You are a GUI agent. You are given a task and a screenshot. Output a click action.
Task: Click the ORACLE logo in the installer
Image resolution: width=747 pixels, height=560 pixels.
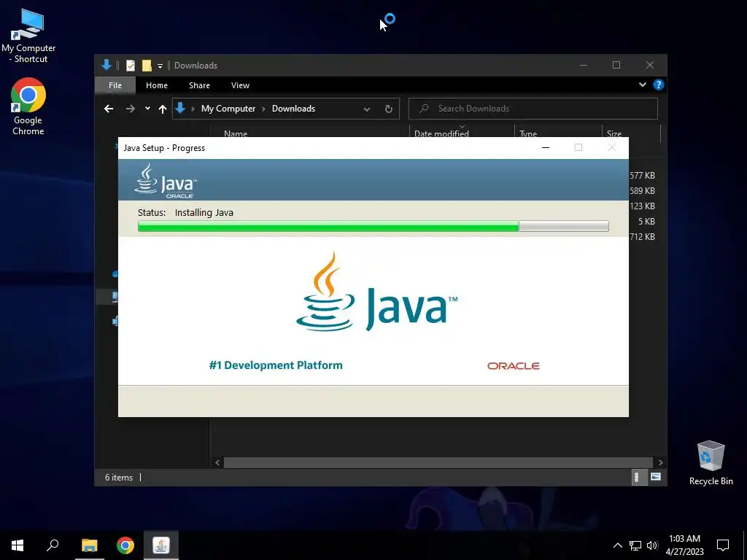point(513,366)
